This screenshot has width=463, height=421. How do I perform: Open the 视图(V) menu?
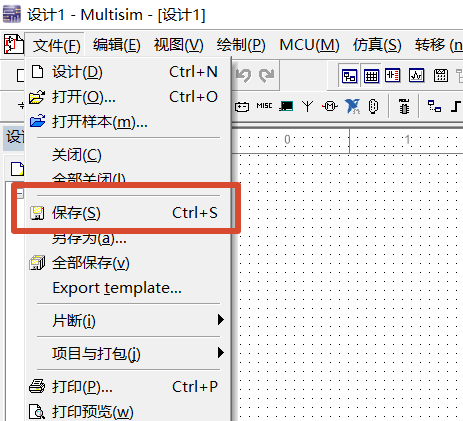(178, 45)
